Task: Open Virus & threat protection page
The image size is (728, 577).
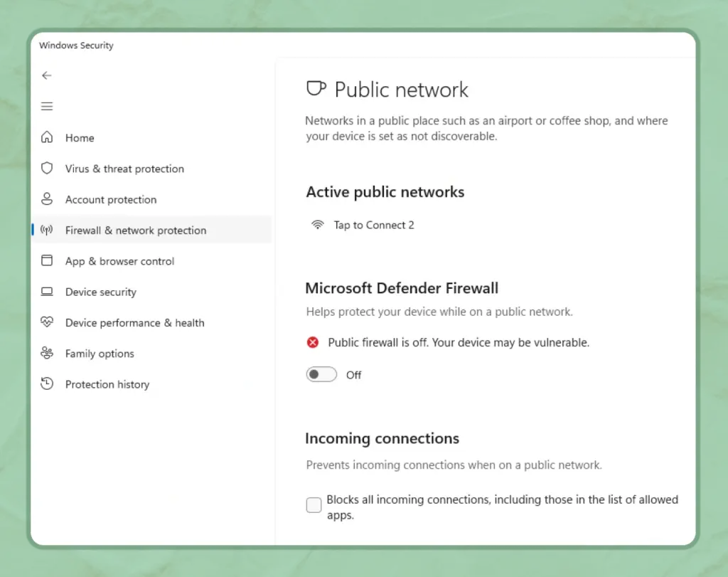Action: (x=151, y=168)
